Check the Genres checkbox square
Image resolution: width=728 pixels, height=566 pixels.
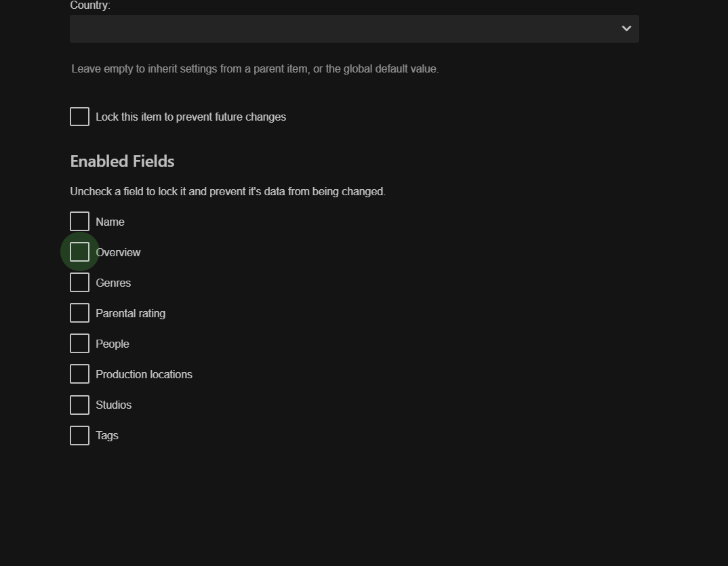tap(79, 283)
